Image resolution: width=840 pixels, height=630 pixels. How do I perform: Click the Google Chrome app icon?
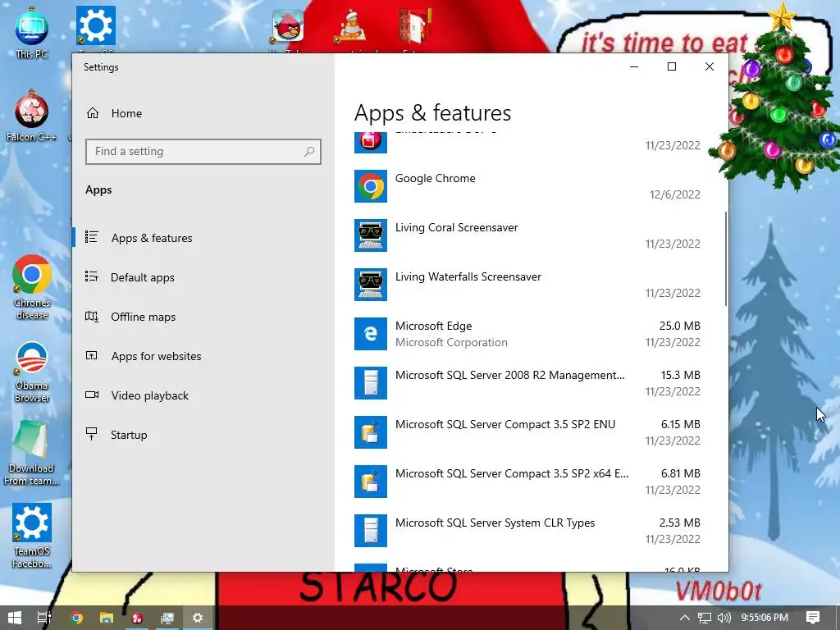point(371,186)
